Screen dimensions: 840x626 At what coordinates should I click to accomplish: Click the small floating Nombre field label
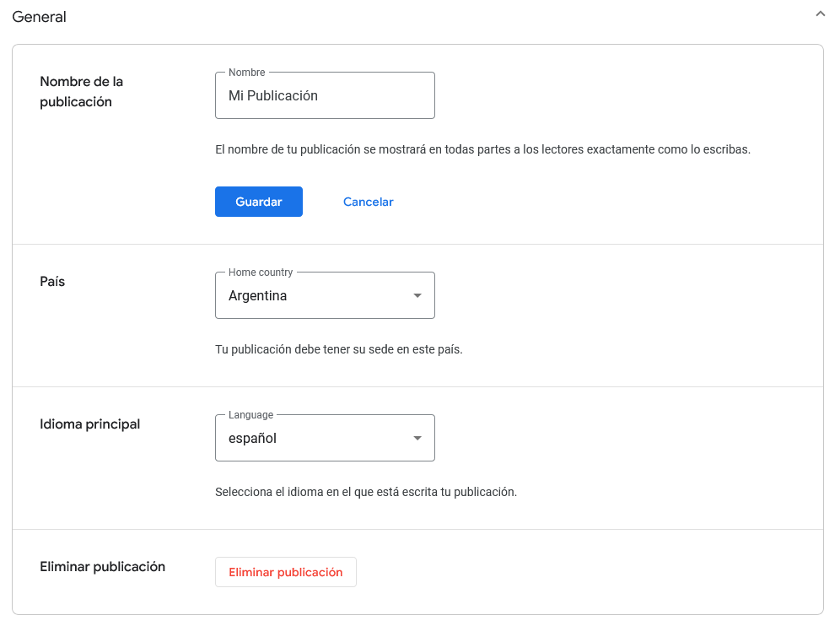click(x=246, y=73)
